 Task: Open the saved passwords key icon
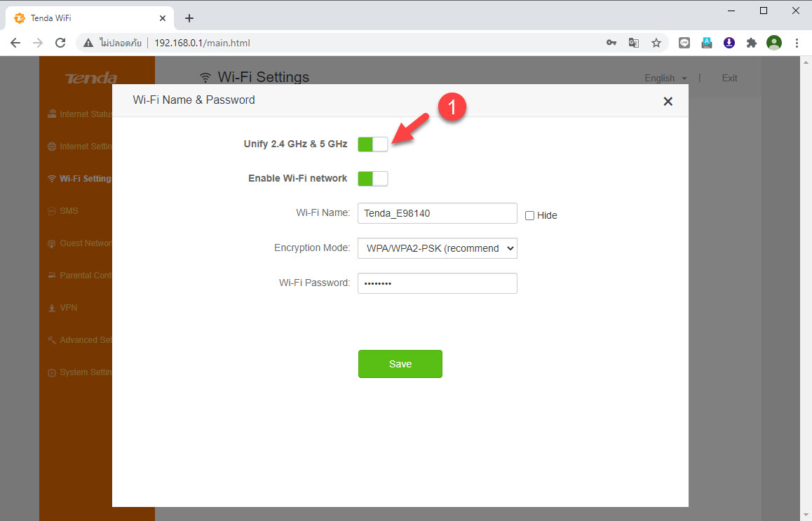(x=611, y=43)
